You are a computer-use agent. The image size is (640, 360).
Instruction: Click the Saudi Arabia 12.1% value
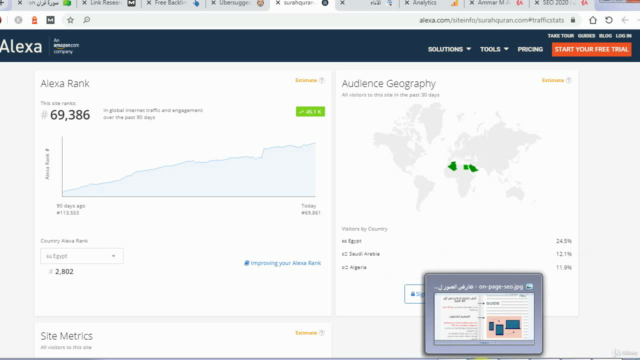(x=564, y=254)
